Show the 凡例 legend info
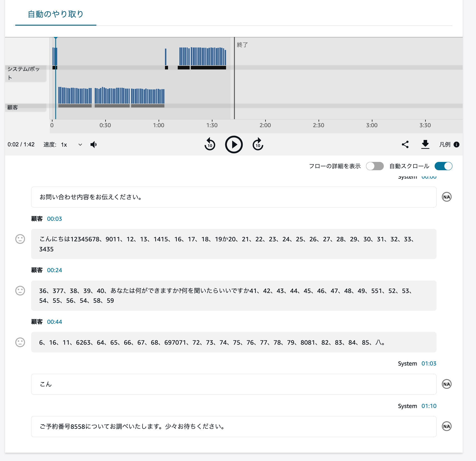Image resolution: width=476 pixels, height=461 pixels. tap(457, 144)
